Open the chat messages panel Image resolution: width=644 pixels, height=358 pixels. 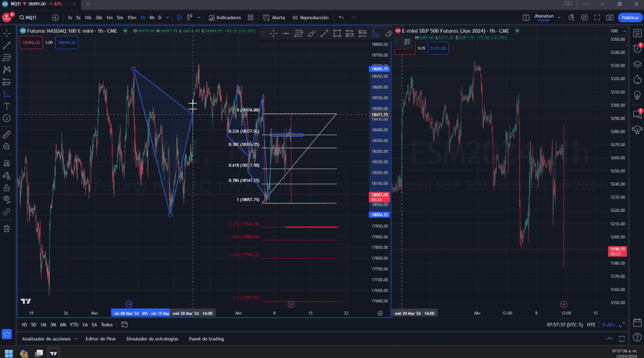[x=637, y=114]
